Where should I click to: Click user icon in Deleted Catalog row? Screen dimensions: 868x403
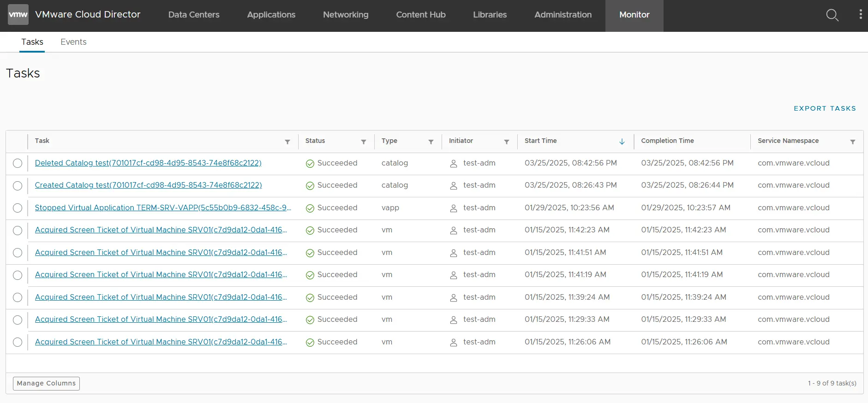click(454, 164)
